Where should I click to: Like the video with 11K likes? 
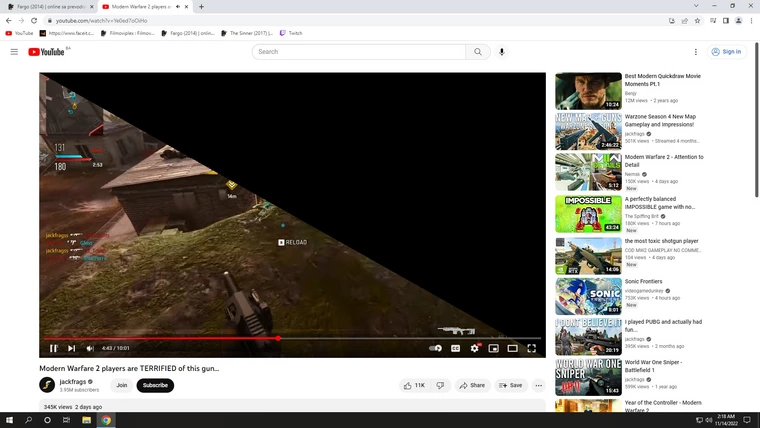pyautogui.click(x=414, y=385)
